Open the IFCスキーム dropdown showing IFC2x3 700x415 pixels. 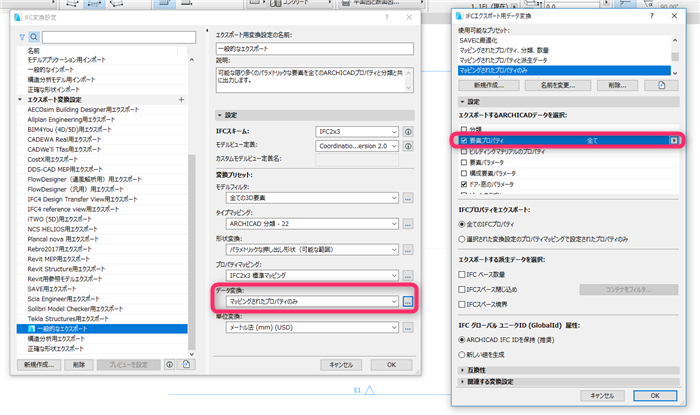[x=357, y=132]
